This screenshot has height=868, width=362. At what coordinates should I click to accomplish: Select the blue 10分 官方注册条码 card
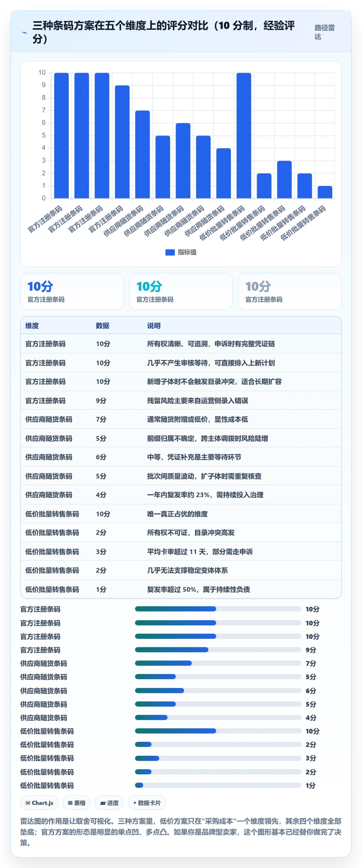pyautogui.click(x=72, y=291)
